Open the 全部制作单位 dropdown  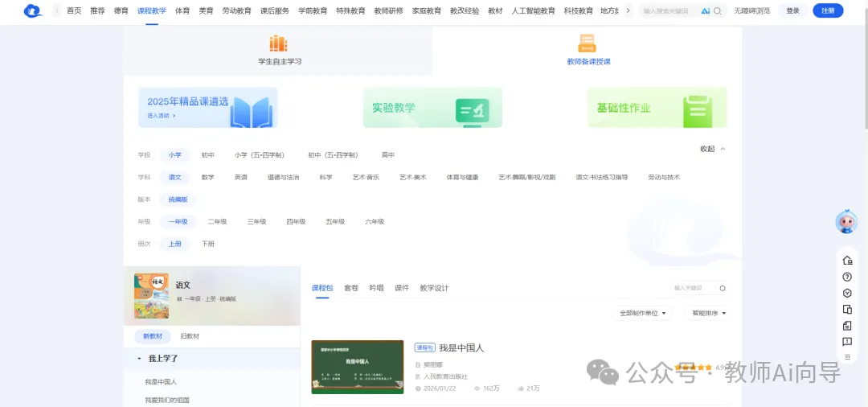[x=642, y=313]
